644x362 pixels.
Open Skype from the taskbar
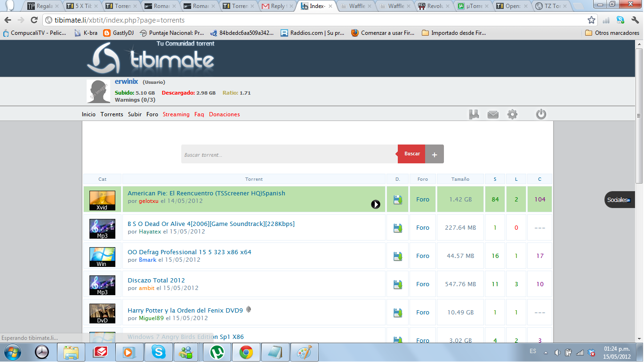(x=158, y=352)
